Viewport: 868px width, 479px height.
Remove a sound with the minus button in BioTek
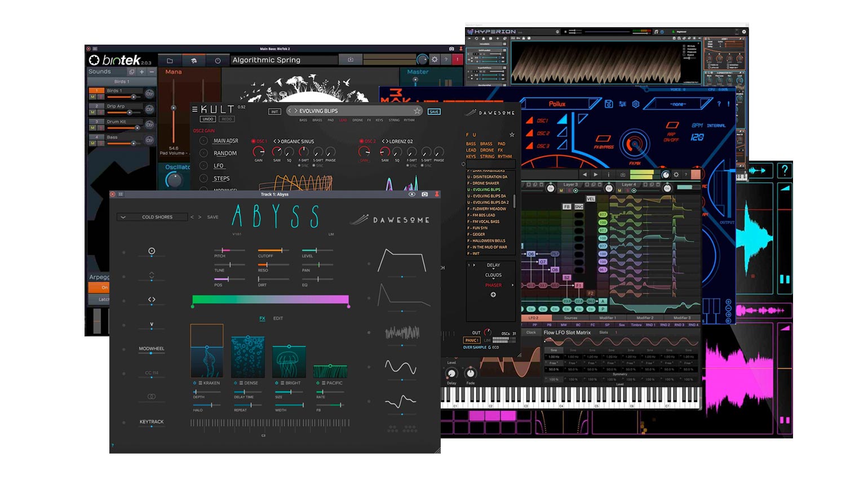pyautogui.click(x=152, y=72)
